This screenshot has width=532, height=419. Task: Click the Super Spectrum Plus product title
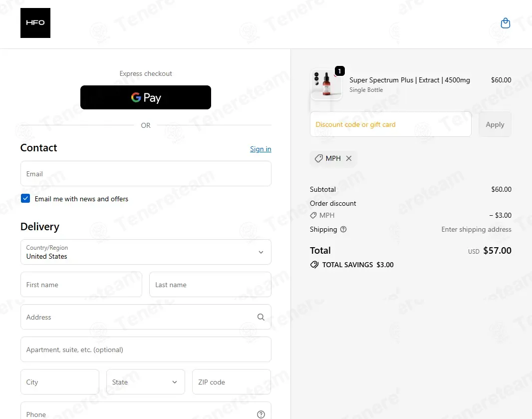[x=410, y=80]
